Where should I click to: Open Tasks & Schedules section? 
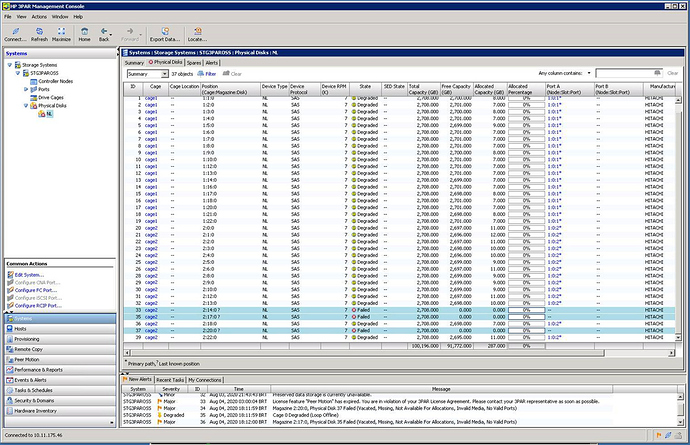pyautogui.click(x=60, y=390)
